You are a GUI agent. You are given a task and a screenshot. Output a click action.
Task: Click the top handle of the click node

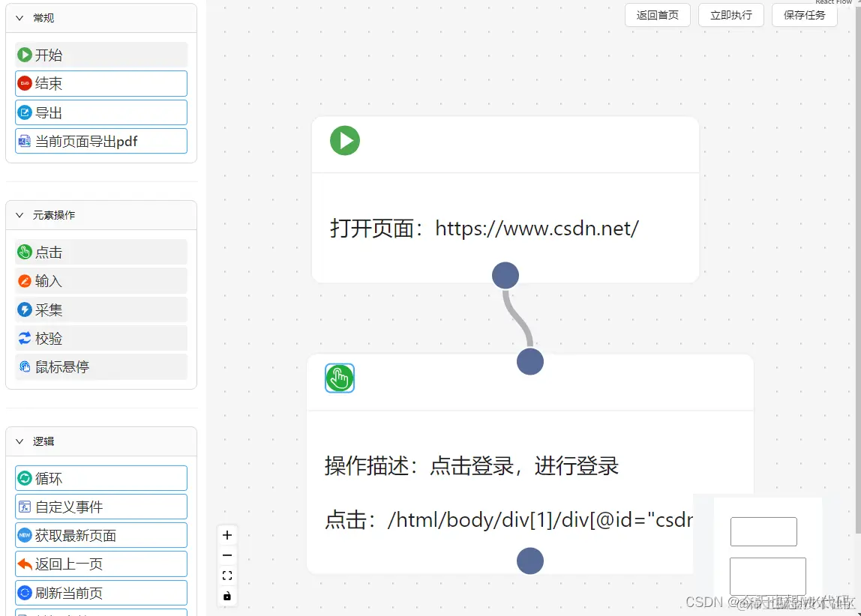pyautogui.click(x=530, y=362)
